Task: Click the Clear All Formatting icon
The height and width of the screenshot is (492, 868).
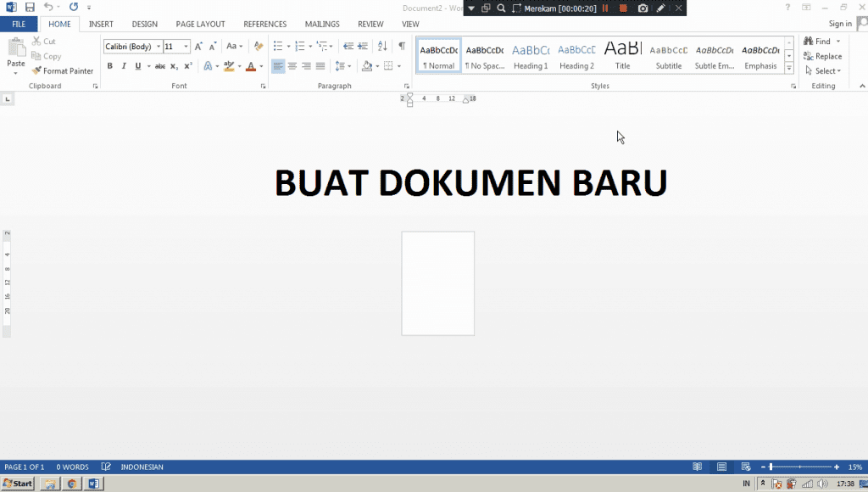Action: tap(259, 46)
